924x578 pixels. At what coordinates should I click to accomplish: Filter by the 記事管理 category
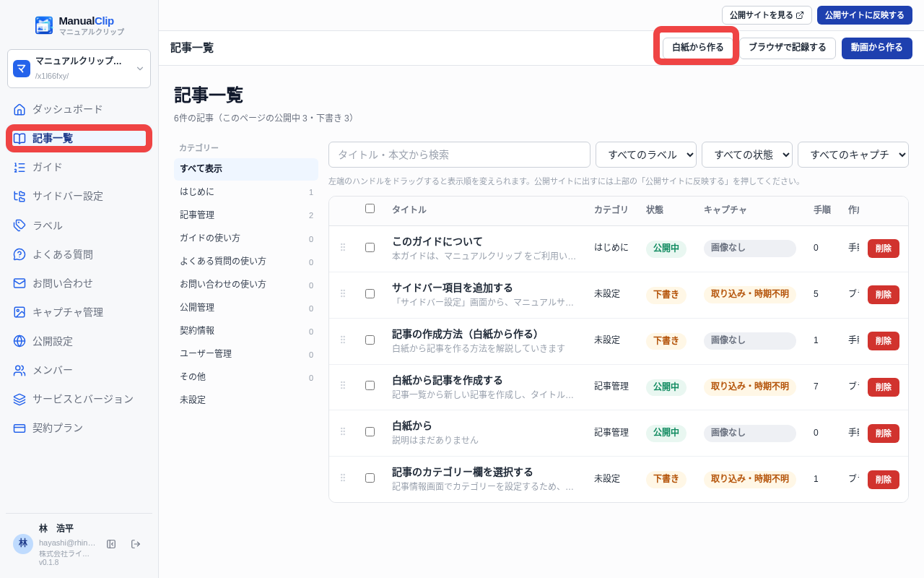point(246,215)
